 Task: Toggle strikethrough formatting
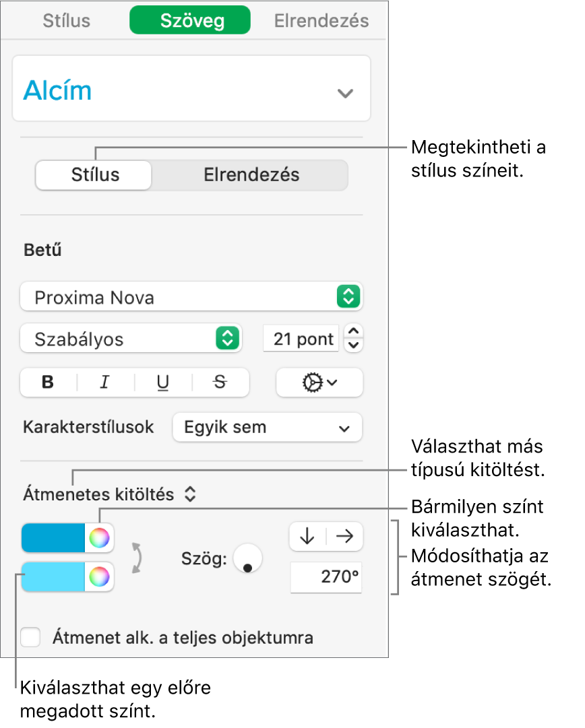[x=219, y=383]
